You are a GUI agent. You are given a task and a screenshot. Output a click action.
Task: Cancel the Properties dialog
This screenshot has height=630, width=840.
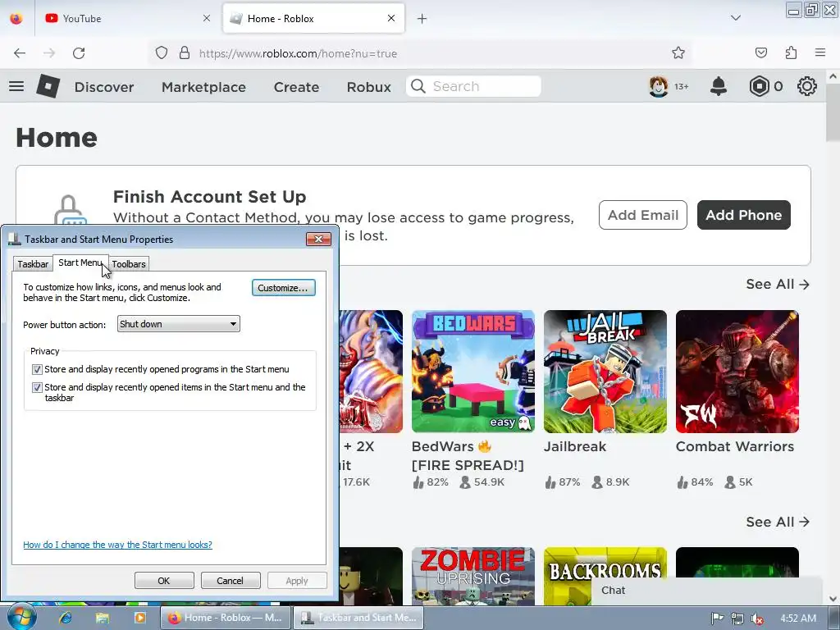pyautogui.click(x=230, y=581)
